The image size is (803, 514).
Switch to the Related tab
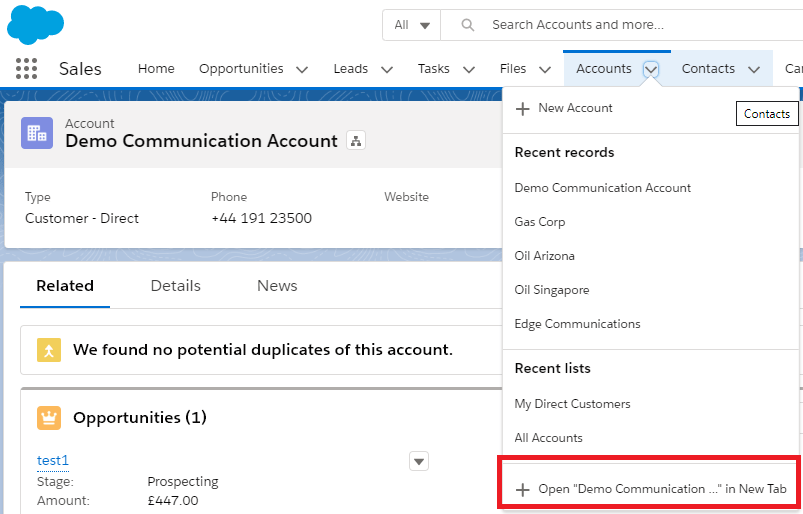point(65,286)
